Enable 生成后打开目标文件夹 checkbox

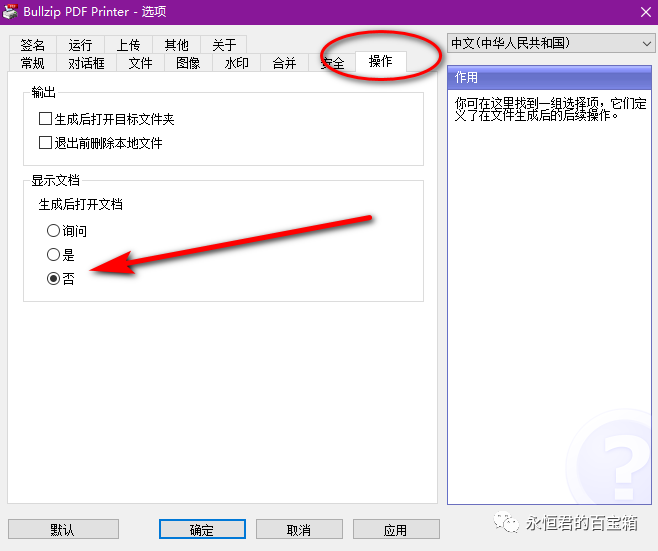pos(46,119)
